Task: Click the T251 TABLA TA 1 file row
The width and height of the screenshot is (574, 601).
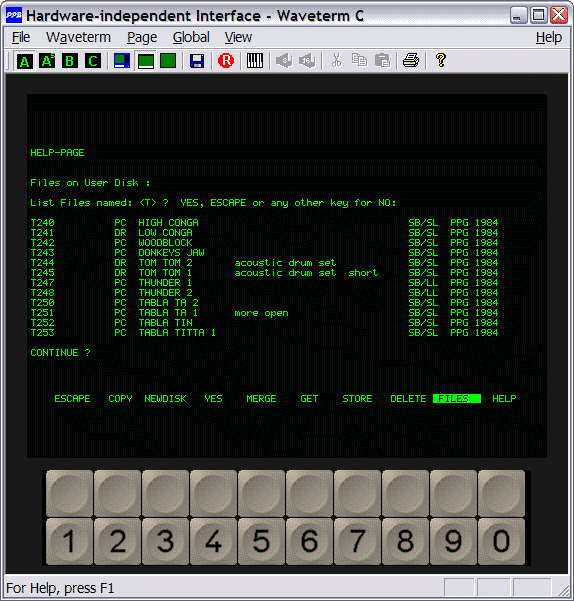Action: (x=264, y=313)
